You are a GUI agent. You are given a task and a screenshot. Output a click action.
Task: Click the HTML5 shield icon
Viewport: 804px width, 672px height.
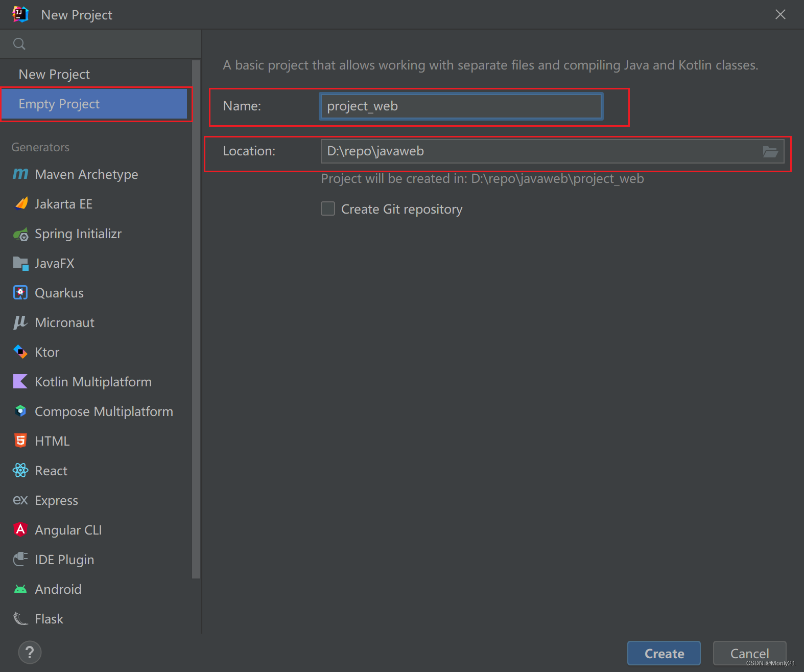20,441
